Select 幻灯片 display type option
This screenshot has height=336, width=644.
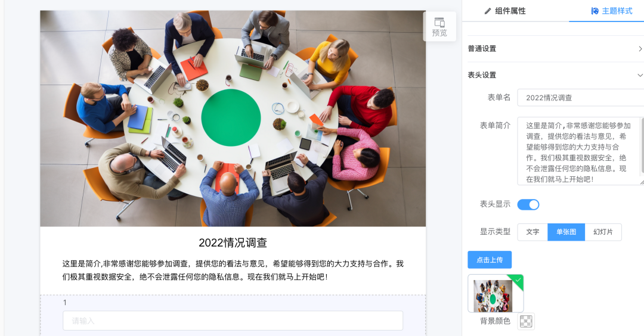603,232
